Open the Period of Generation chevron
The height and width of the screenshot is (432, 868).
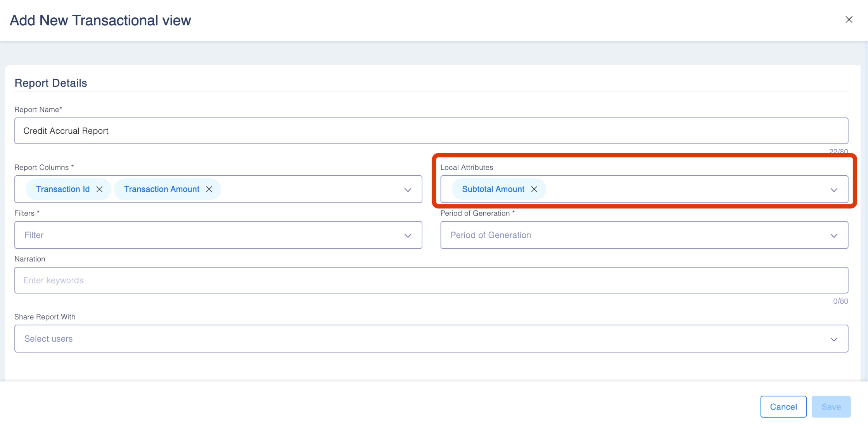click(x=833, y=235)
